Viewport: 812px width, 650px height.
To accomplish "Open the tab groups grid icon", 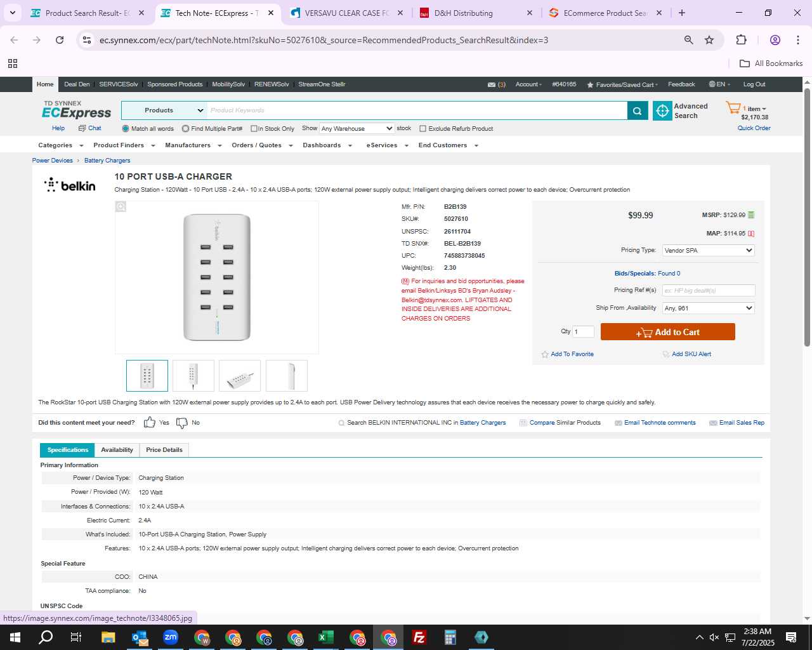I will click(x=13, y=63).
